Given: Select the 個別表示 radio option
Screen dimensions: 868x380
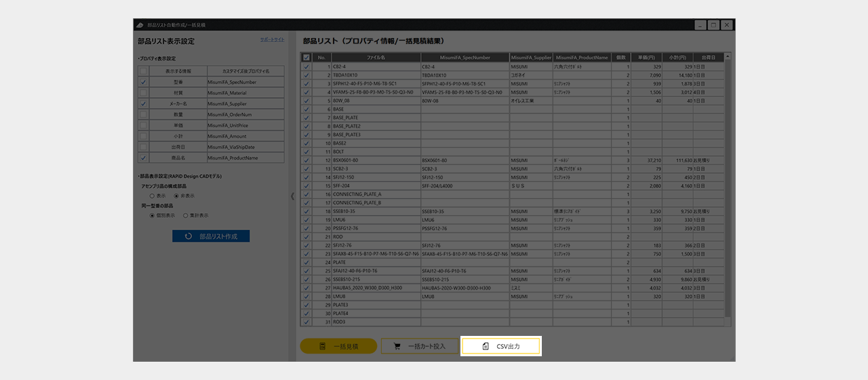Looking at the screenshot, I should (152, 215).
